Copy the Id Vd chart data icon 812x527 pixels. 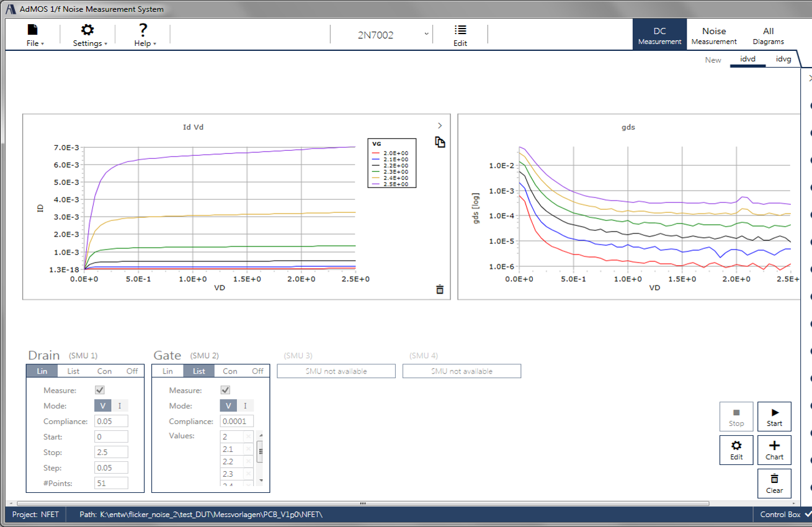[x=440, y=142]
